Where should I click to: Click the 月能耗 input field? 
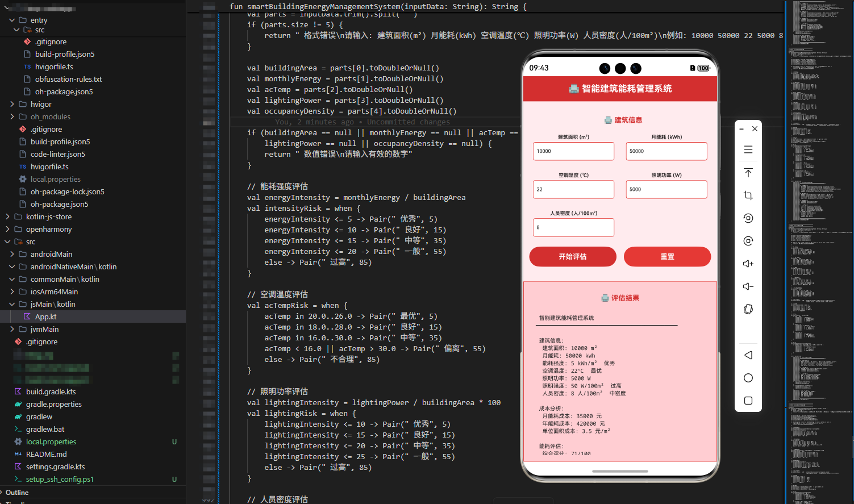pos(666,151)
